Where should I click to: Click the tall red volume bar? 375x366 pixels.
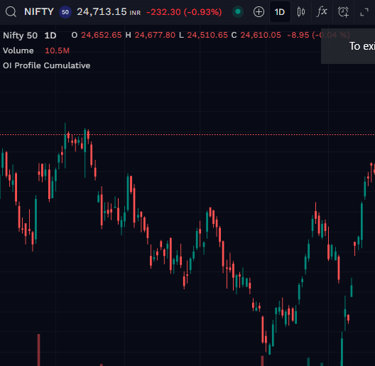[x=39, y=350]
